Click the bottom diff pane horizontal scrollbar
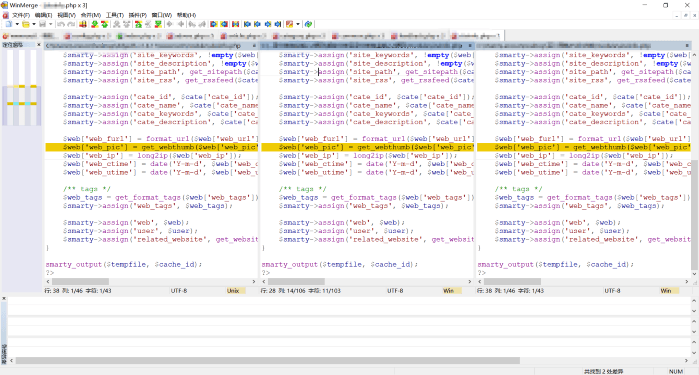 [267, 360]
